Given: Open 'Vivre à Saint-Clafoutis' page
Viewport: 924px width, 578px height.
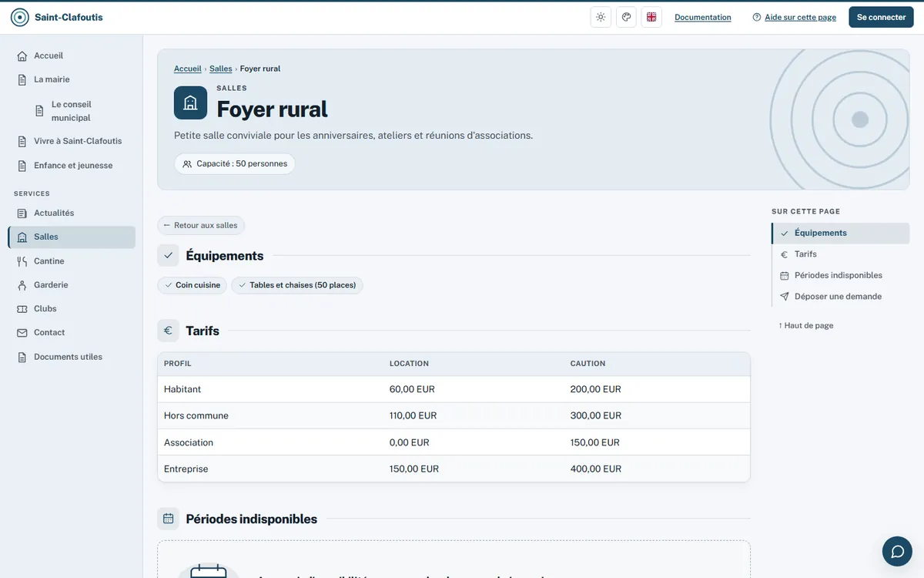Looking at the screenshot, I should 72,141.
